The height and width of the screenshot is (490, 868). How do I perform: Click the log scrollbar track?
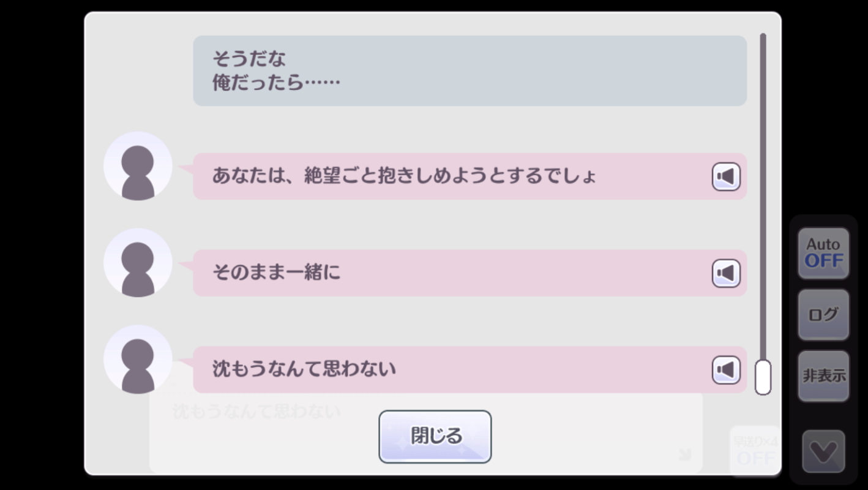763,184
